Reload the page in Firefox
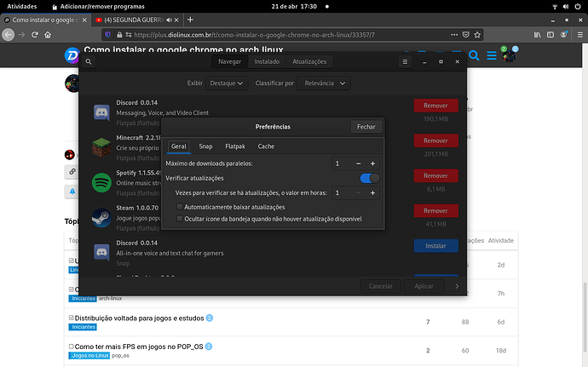This screenshot has width=588, height=367. point(34,35)
